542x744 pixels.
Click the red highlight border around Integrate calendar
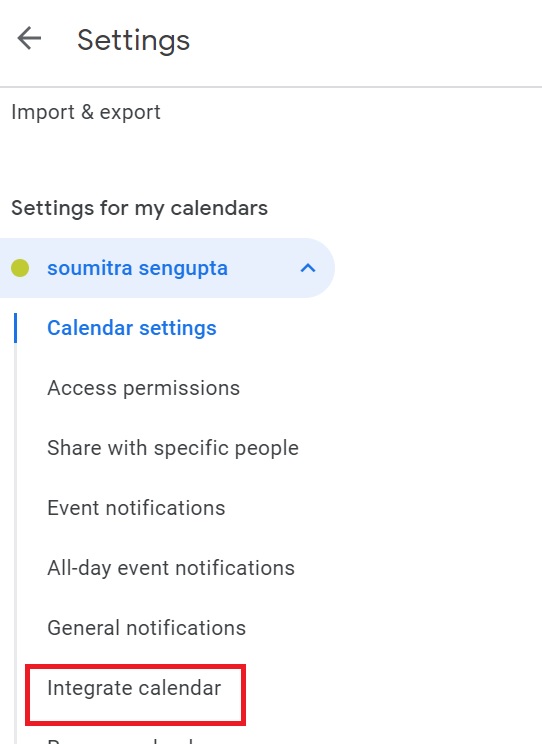135,667
